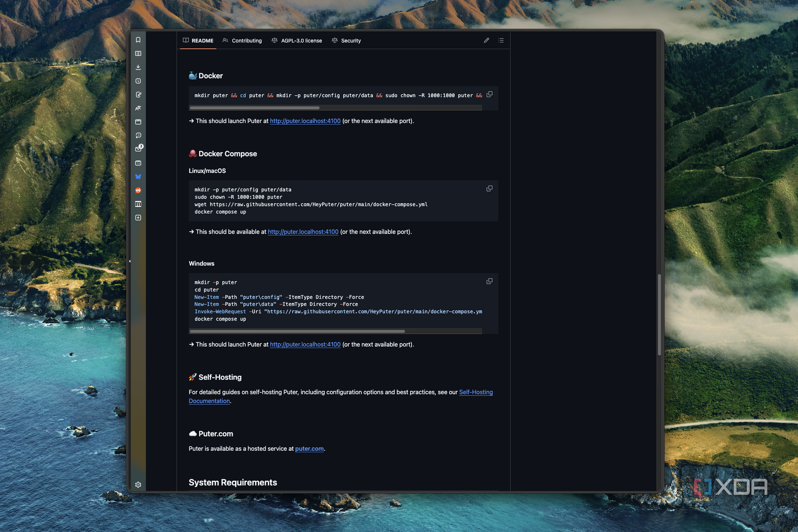The image size is (798, 532).
Task: Click the "cd puter" line in Windows code
Action: [x=207, y=290]
